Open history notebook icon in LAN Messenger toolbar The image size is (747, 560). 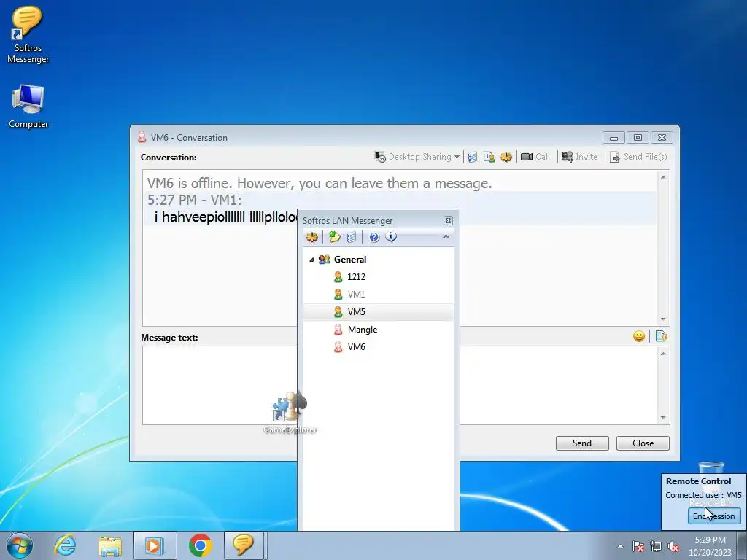tap(352, 237)
